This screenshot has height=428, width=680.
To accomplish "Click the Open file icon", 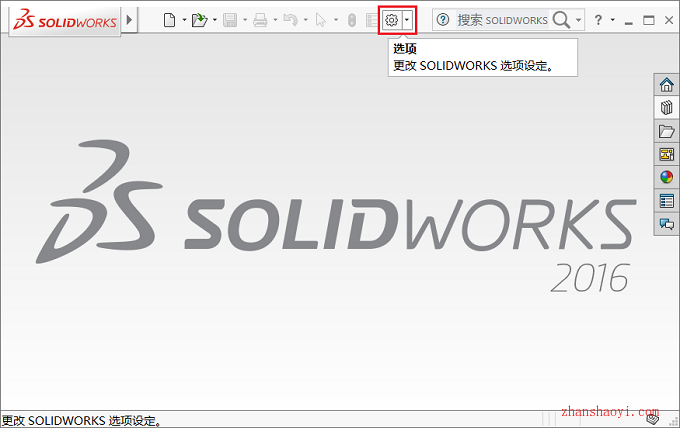I will [x=199, y=20].
